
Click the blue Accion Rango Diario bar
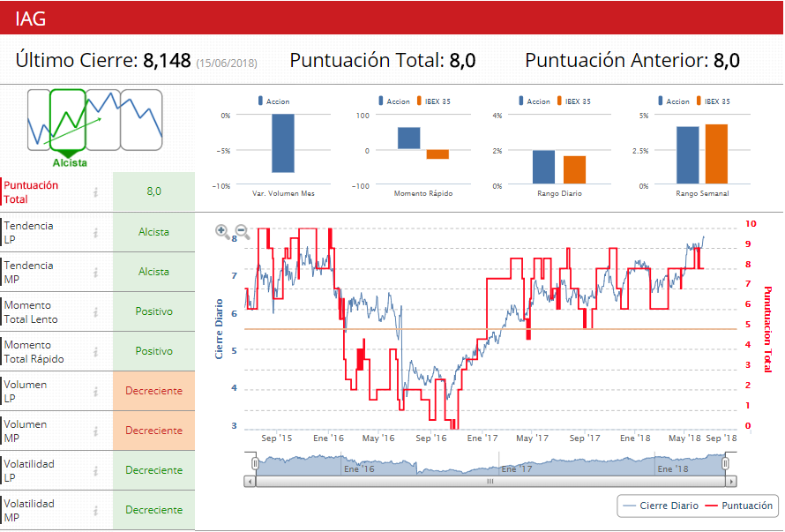[x=543, y=167]
